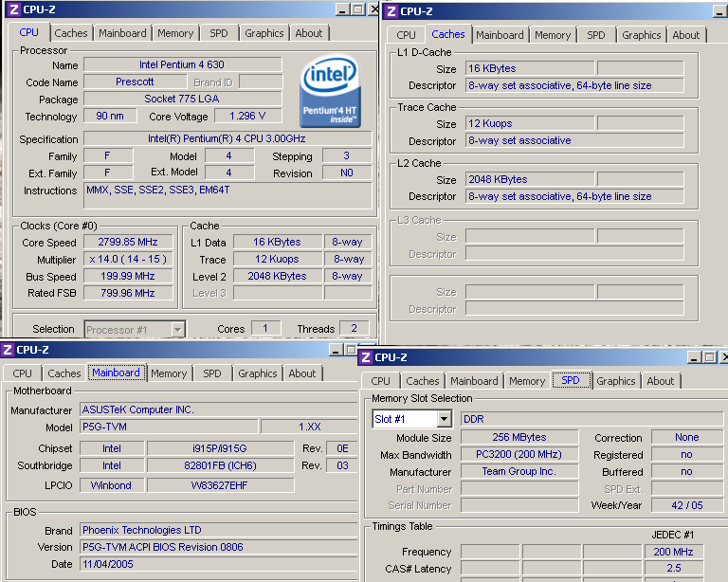
Task: Open the SPD tab in the CPU window
Action: coord(219,33)
